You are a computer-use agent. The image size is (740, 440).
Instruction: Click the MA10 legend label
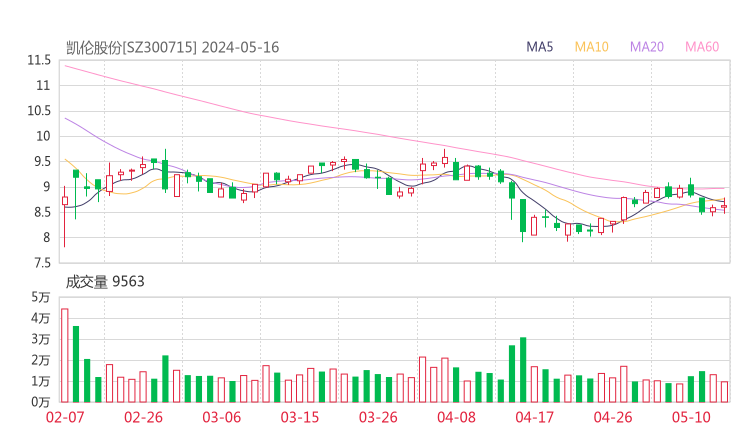(591, 47)
